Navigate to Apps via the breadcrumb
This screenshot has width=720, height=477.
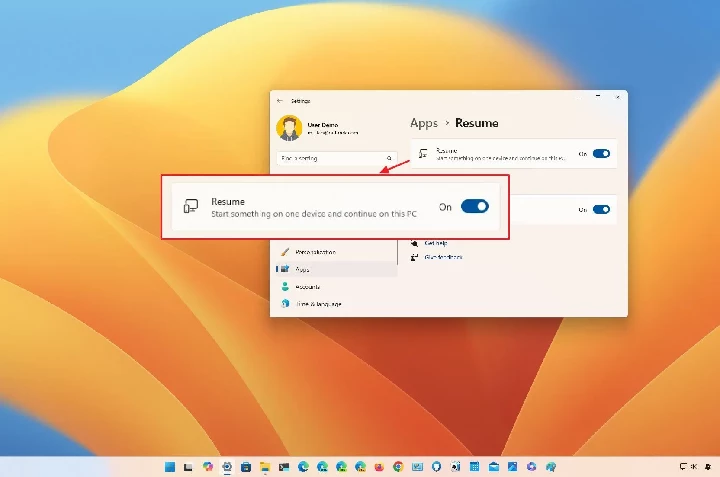tap(424, 123)
